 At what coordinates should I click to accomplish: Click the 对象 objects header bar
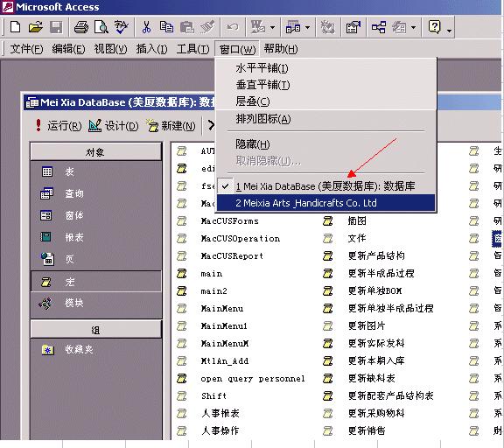pyautogui.click(x=95, y=151)
